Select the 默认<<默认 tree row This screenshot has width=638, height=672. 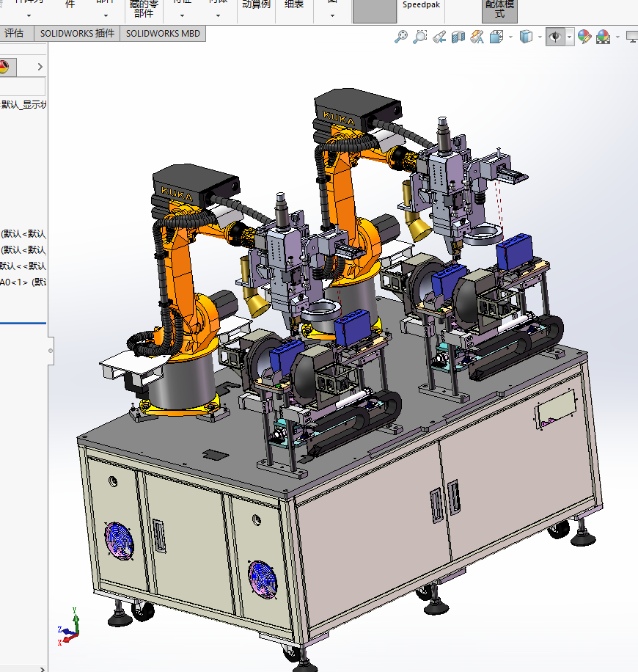tap(23, 266)
